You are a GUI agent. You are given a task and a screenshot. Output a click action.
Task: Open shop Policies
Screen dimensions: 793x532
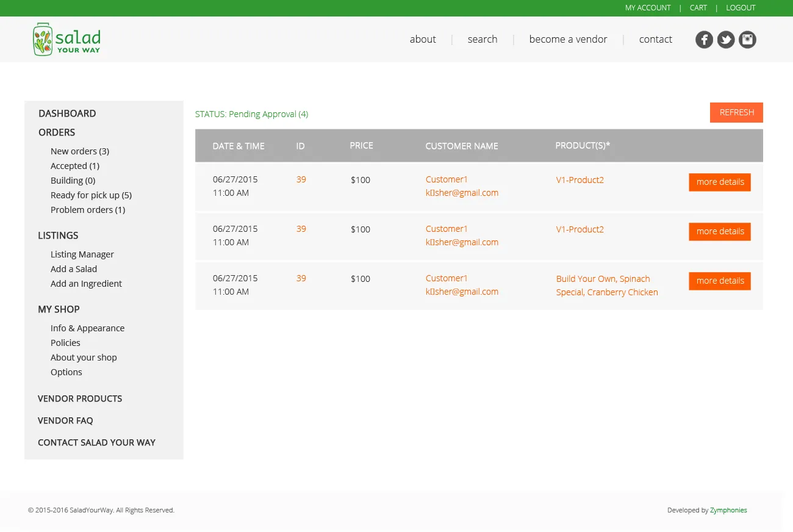click(x=65, y=343)
